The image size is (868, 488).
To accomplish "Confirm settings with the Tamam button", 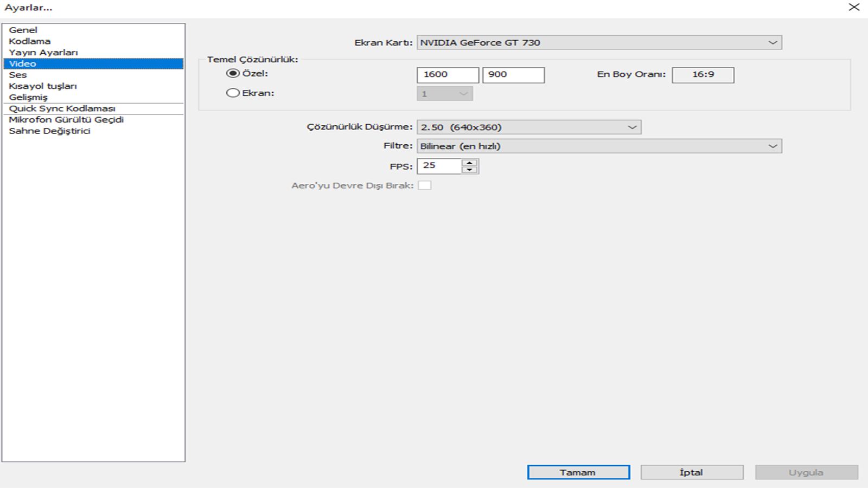I will click(x=578, y=472).
